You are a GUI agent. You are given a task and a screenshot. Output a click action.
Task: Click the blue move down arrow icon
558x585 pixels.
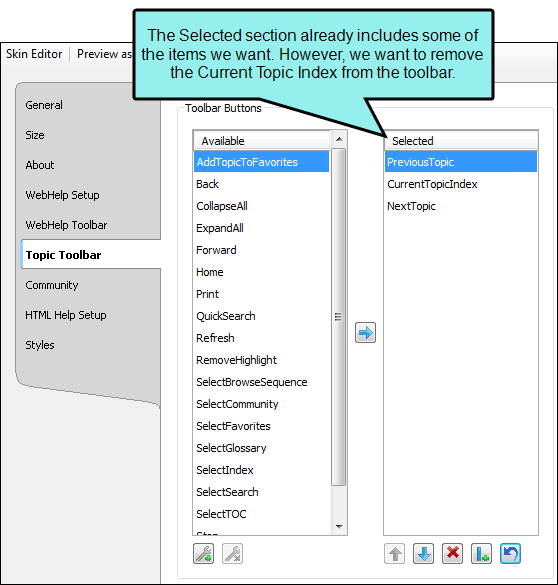click(423, 553)
